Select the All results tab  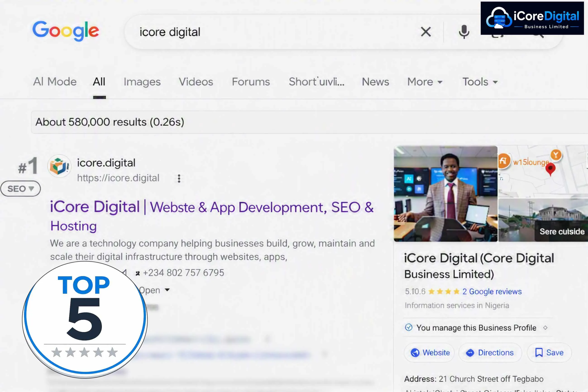tap(99, 82)
